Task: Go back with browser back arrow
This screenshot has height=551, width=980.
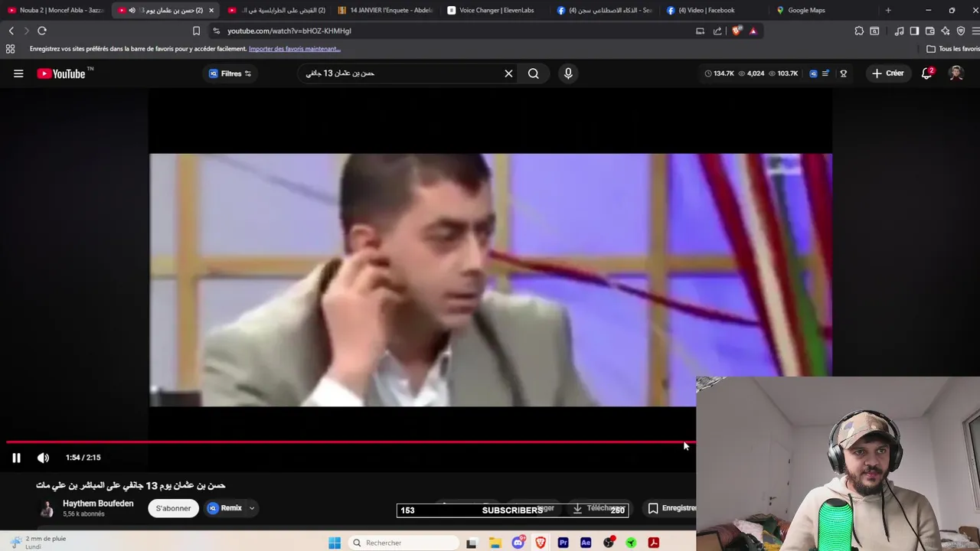Action: pyautogui.click(x=11, y=31)
